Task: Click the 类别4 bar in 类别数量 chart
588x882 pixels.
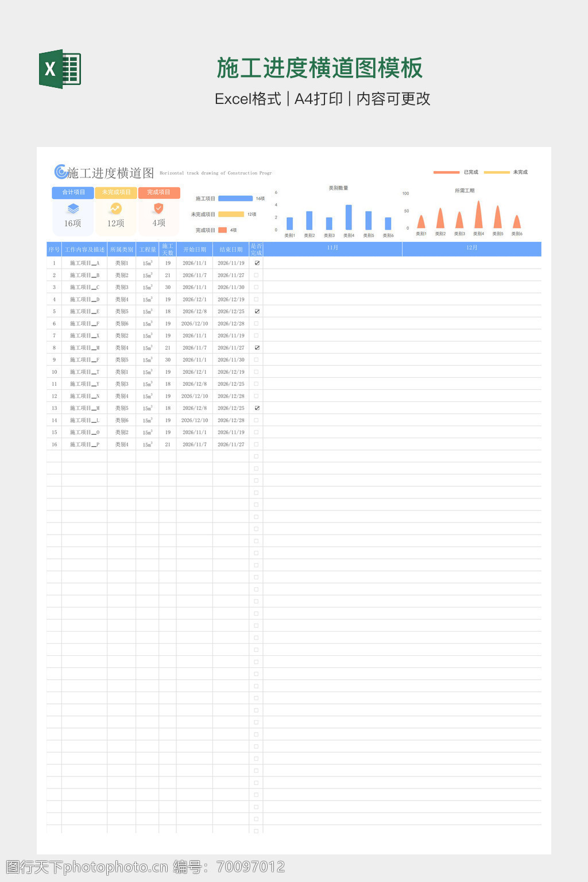Action: click(349, 218)
